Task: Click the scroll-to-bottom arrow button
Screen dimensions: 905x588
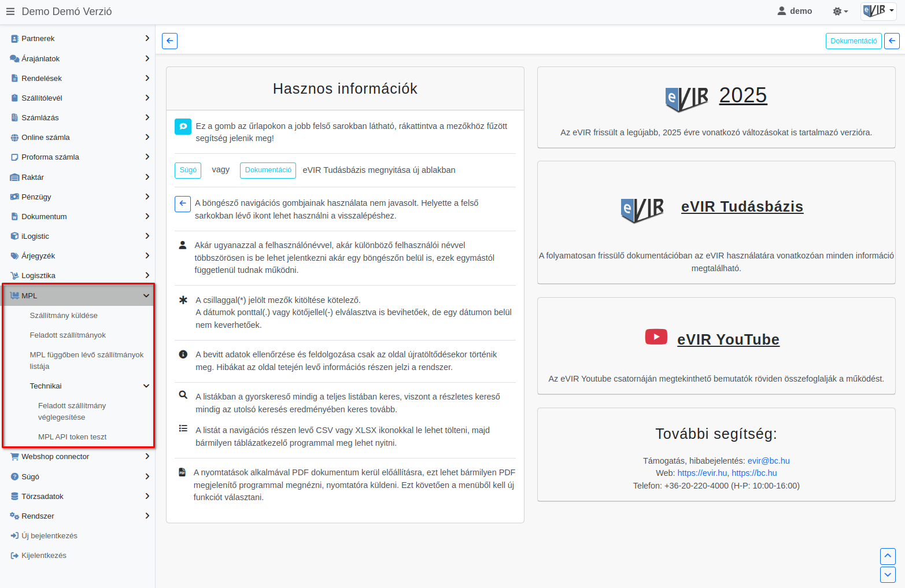Action: click(888, 575)
